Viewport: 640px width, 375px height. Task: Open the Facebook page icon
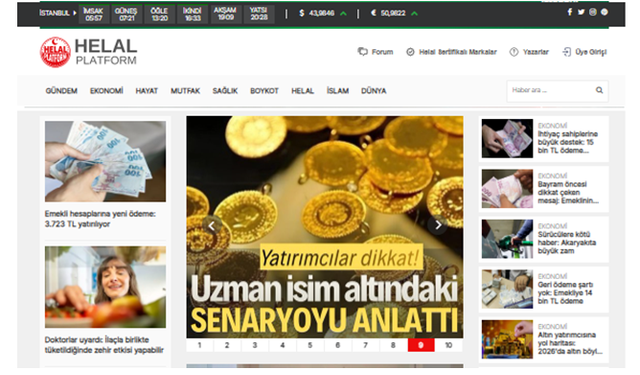pos(570,12)
